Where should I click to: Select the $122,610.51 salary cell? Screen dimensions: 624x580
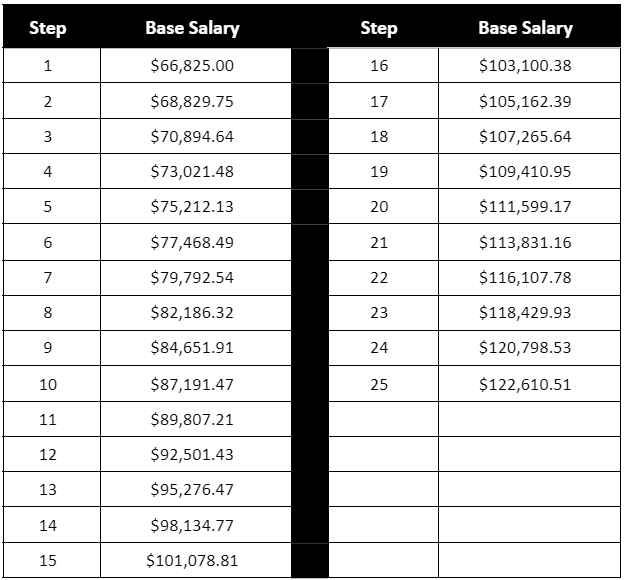pyautogui.click(x=525, y=384)
